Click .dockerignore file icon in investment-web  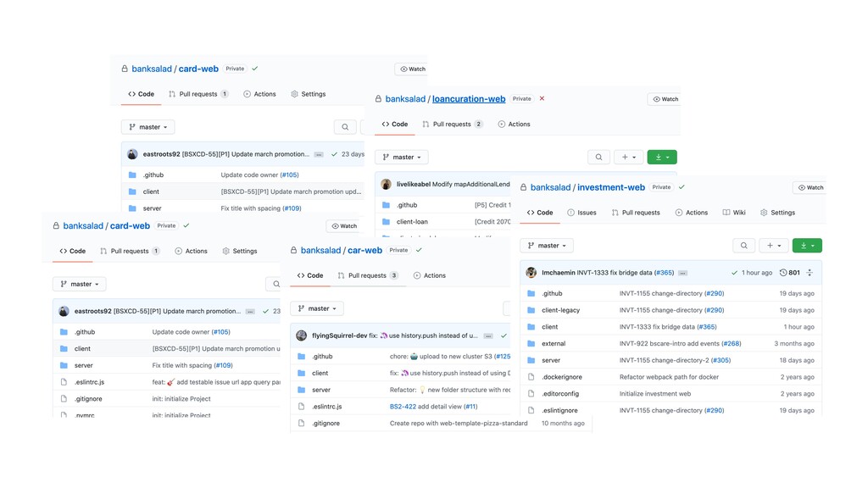click(531, 377)
